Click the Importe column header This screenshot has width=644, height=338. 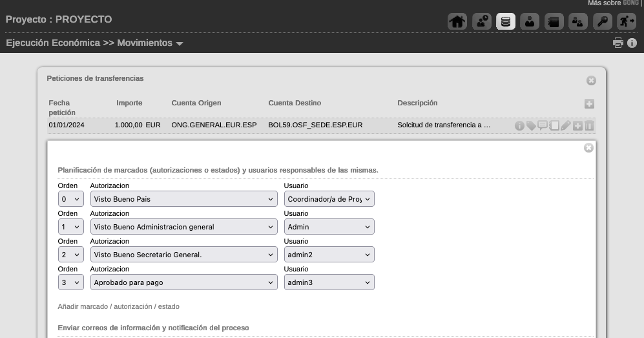pyautogui.click(x=129, y=103)
